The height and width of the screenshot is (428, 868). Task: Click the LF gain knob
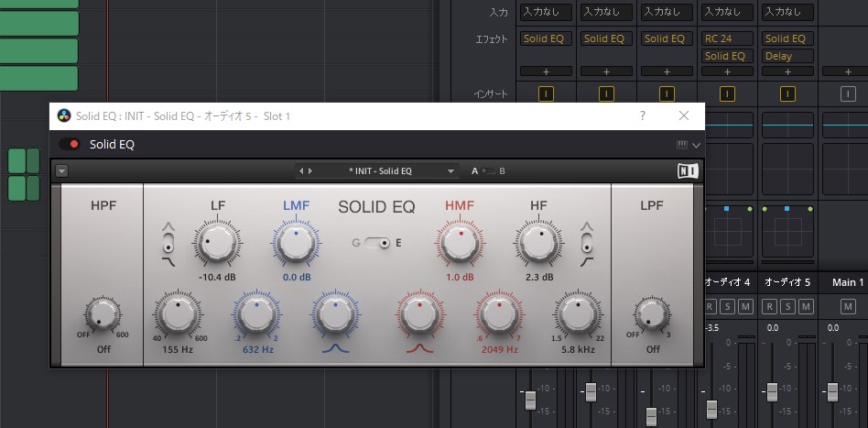click(217, 243)
